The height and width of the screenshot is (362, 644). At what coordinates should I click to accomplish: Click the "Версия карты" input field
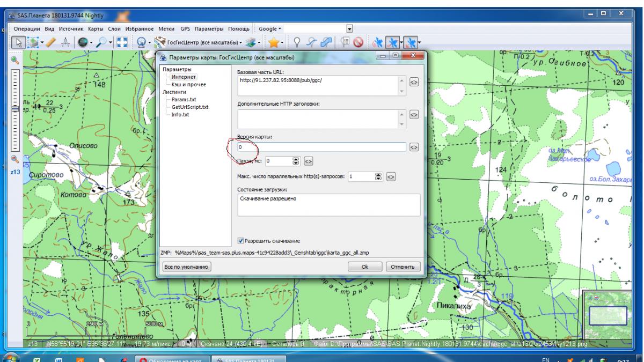[321, 147]
